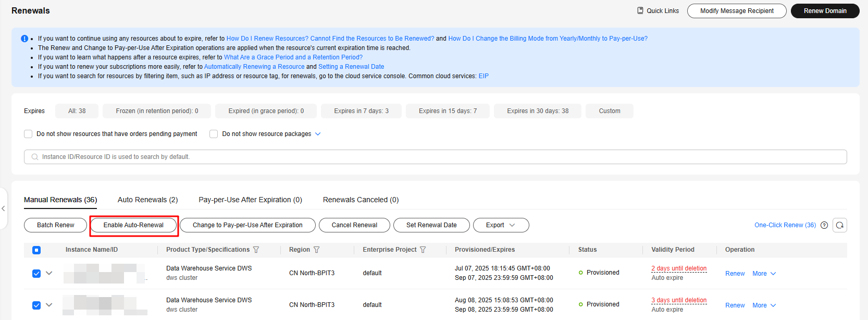Filter by Expired (in grace period): 0
868x320 pixels.
click(x=266, y=111)
